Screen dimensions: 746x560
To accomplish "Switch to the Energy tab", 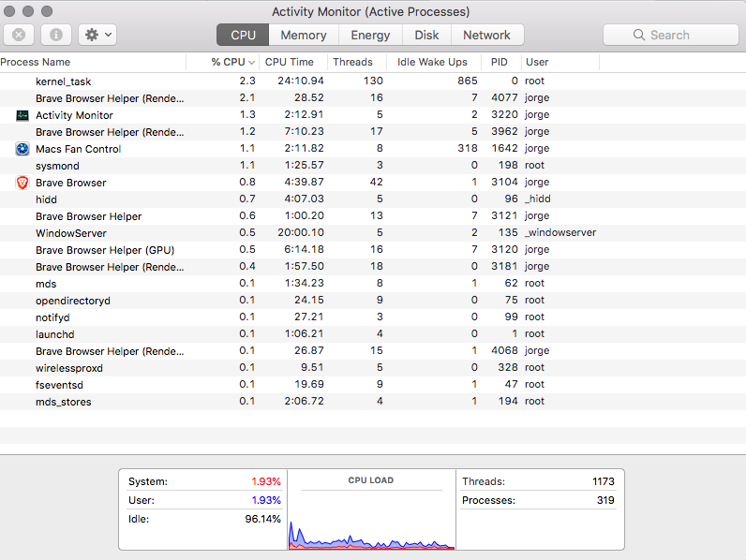I will point(370,35).
